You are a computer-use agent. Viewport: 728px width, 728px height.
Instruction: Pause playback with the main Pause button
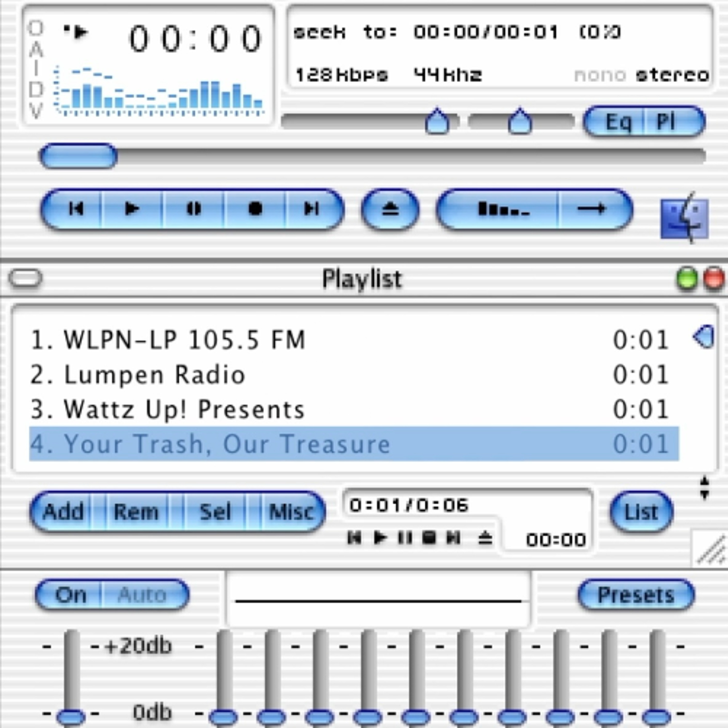[x=194, y=209]
